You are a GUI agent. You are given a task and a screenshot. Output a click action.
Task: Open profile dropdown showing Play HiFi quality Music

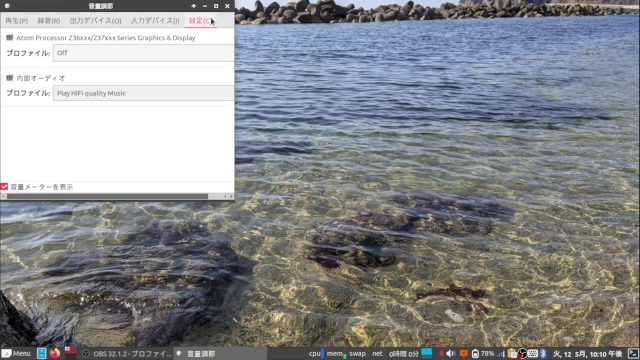143,93
